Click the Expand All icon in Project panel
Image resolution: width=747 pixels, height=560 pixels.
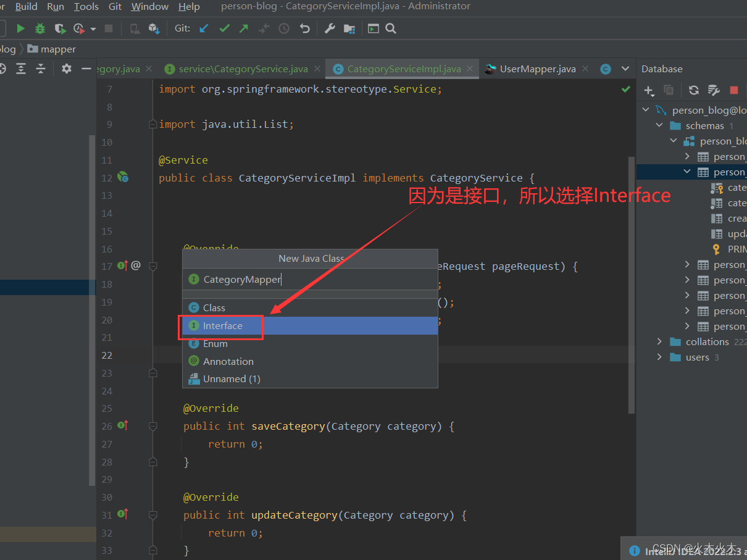coord(21,69)
